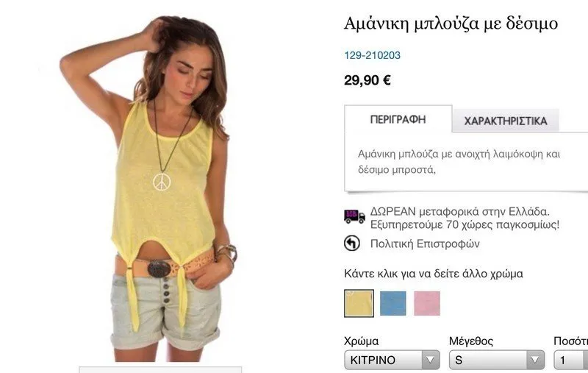Click the delivery truck shipping icon

point(354,216)
